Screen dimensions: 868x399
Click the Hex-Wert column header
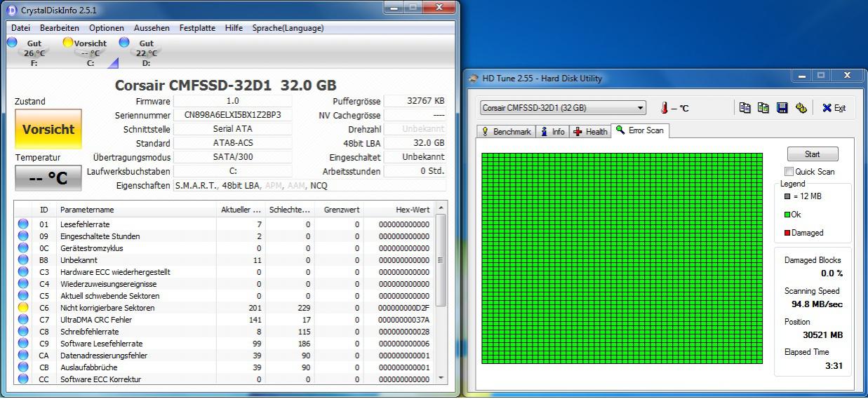point(399,210)
